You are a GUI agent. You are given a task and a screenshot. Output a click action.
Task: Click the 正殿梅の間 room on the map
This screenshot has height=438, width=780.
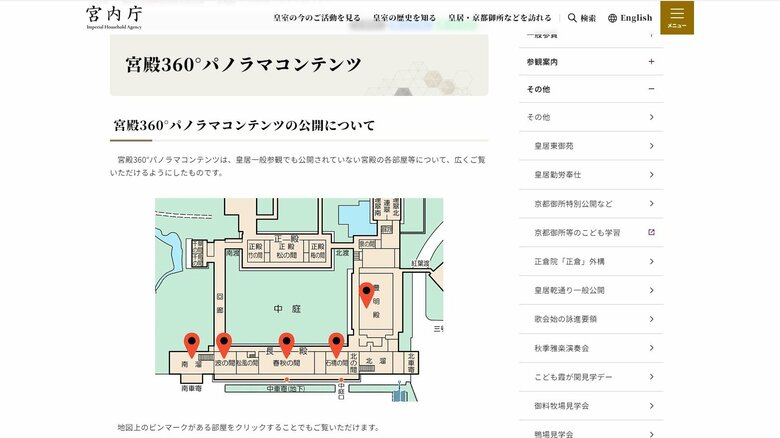pyautogui.click(x=317, y=251)
